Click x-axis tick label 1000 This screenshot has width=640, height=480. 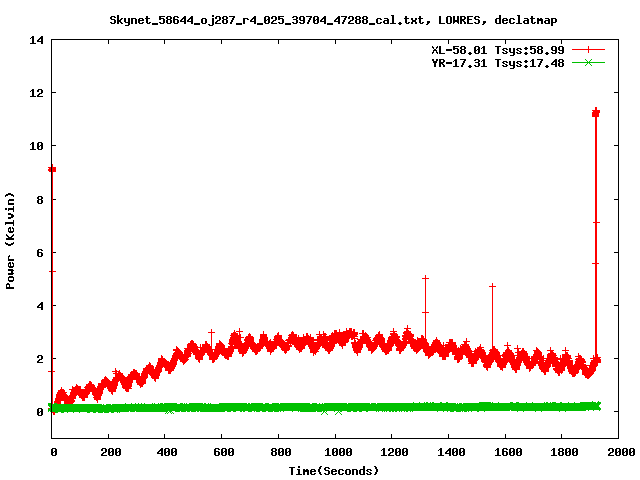pos(338,452)
